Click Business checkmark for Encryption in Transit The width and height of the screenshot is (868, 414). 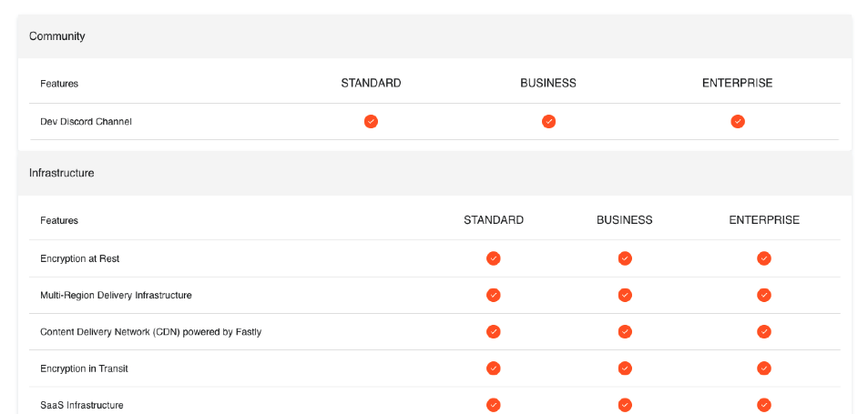(625, 369)
